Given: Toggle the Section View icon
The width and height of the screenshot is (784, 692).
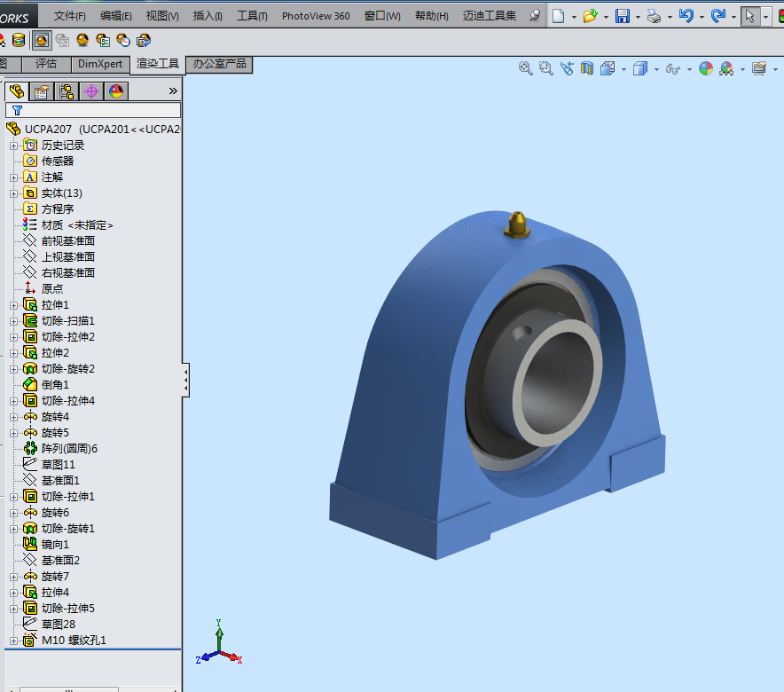Looking at the screenshot, I should (x=587, y=68).
